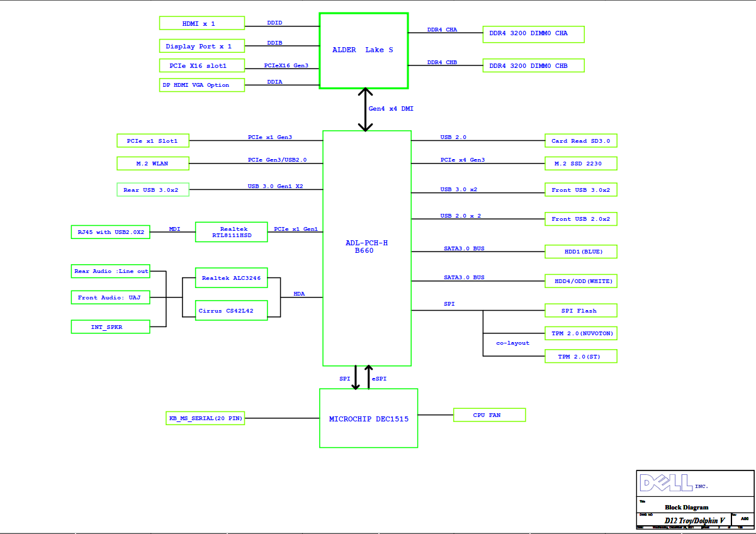Select the PCIe X16 slot1 box
756x534 pixels.
click(201, 65)
